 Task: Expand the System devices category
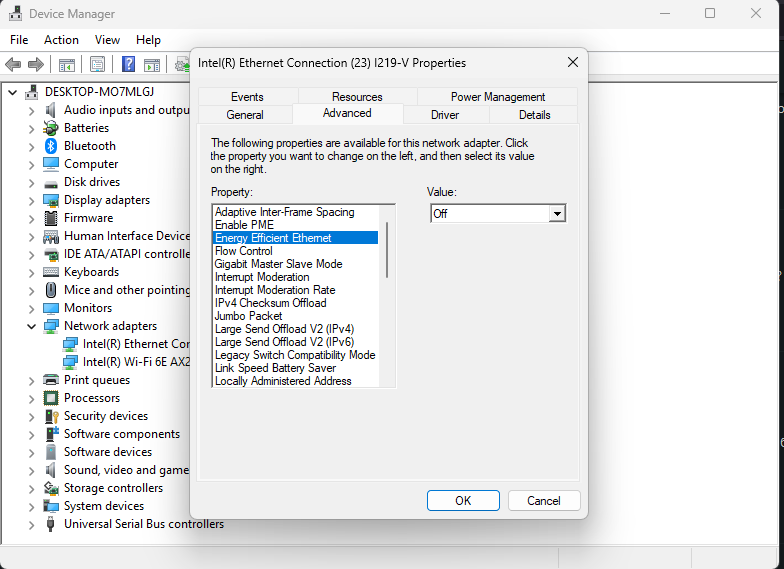[32, 507]
